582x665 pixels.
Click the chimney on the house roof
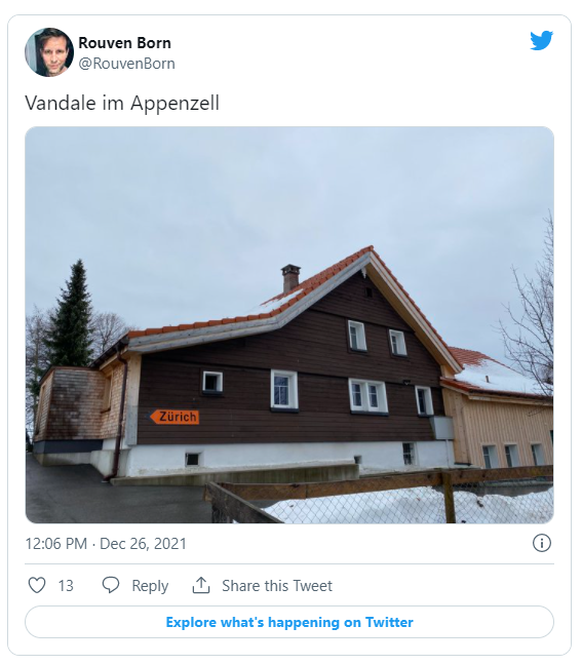pos(291,278)
